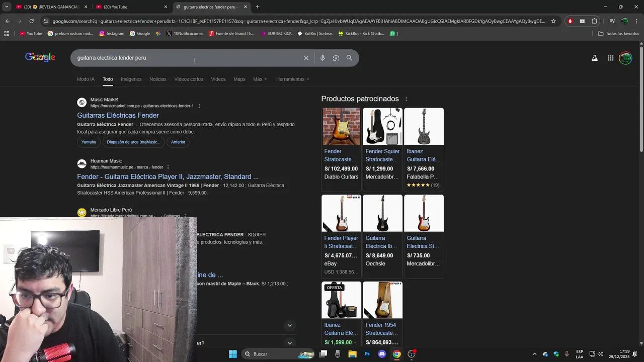Open Productos patrocinados info menu

click(406, 99)
